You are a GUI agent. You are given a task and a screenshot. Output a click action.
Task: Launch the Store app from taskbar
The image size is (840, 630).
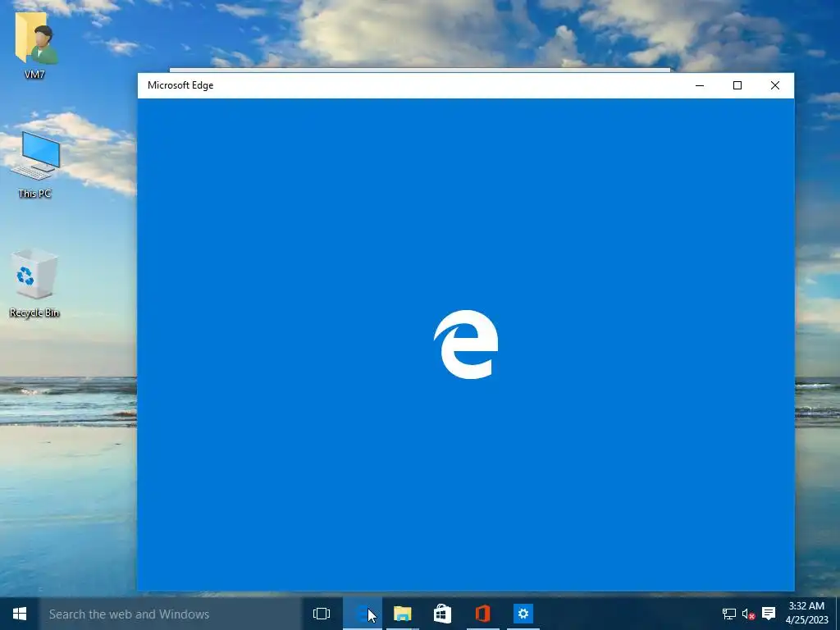442,614
